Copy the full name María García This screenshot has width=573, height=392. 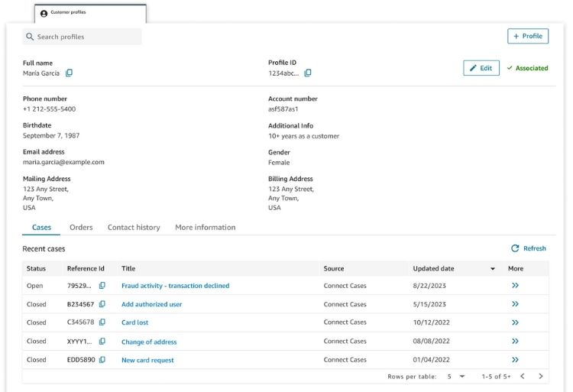(69, 73)
